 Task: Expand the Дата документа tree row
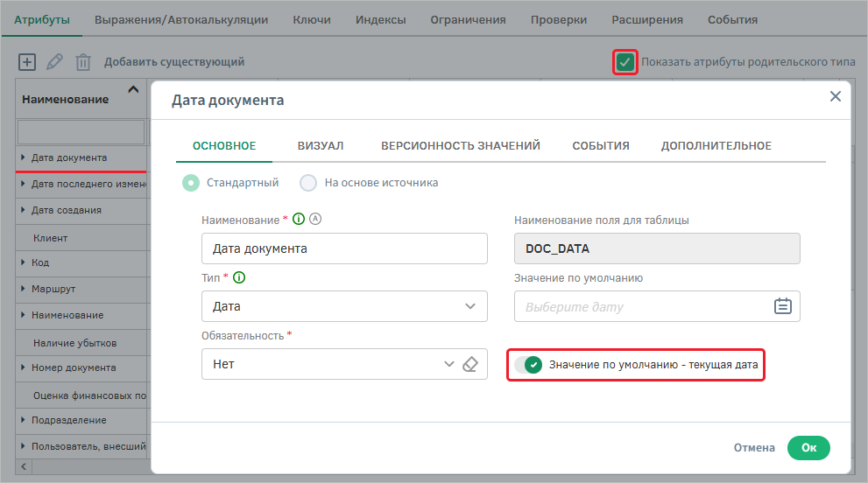pos(23,157)
